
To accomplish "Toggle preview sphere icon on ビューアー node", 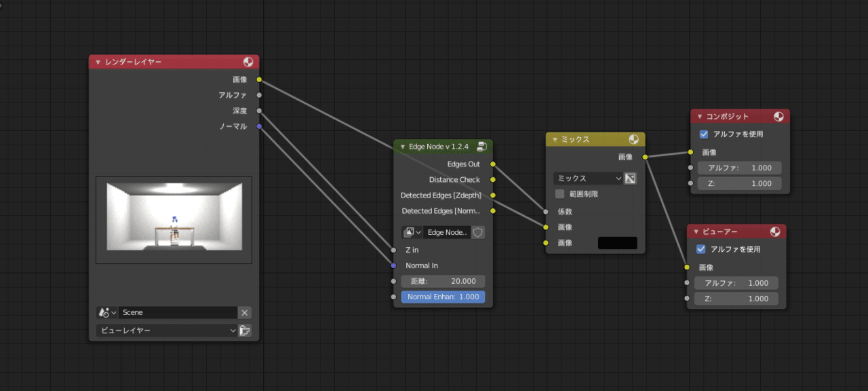I will click(x=775, y=231).
